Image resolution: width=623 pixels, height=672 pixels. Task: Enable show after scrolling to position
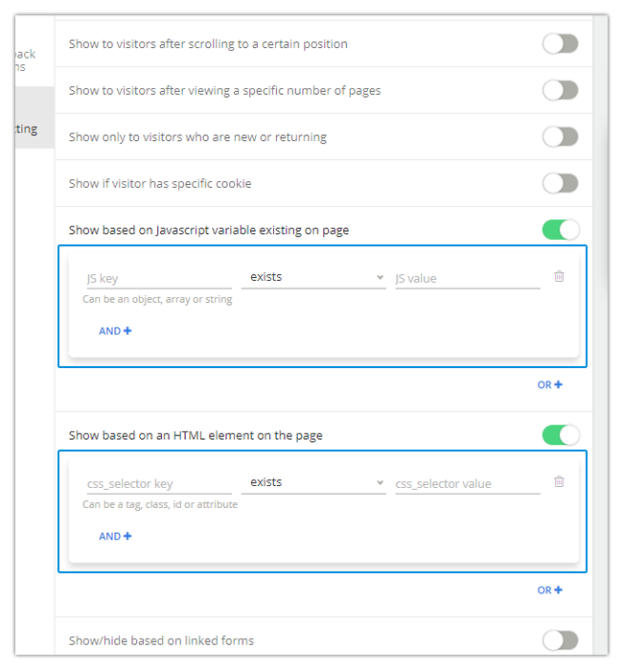click(561, 43)
